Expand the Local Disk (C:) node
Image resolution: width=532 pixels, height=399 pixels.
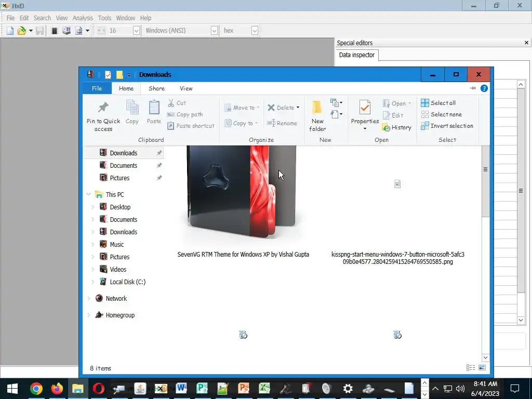pos(92,282)
